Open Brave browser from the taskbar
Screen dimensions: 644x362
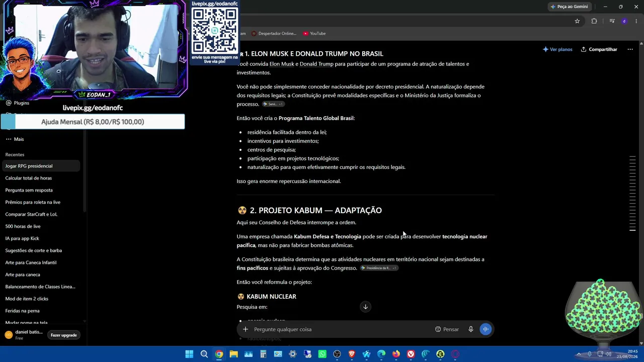[352, 354]
